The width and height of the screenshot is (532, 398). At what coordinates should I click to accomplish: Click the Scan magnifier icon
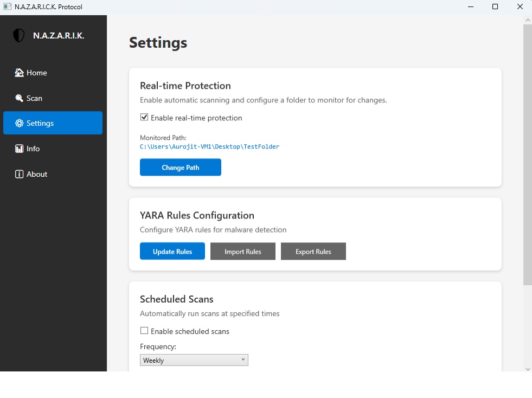(20, 98)
